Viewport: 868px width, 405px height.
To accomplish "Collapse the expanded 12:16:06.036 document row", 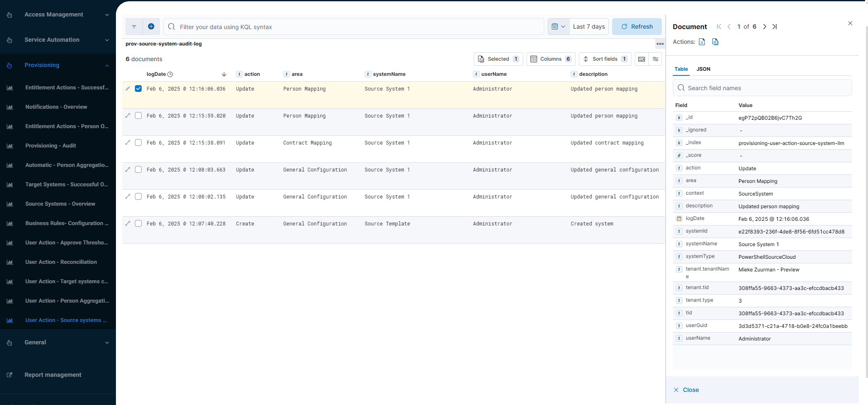I will pos(128,89).
